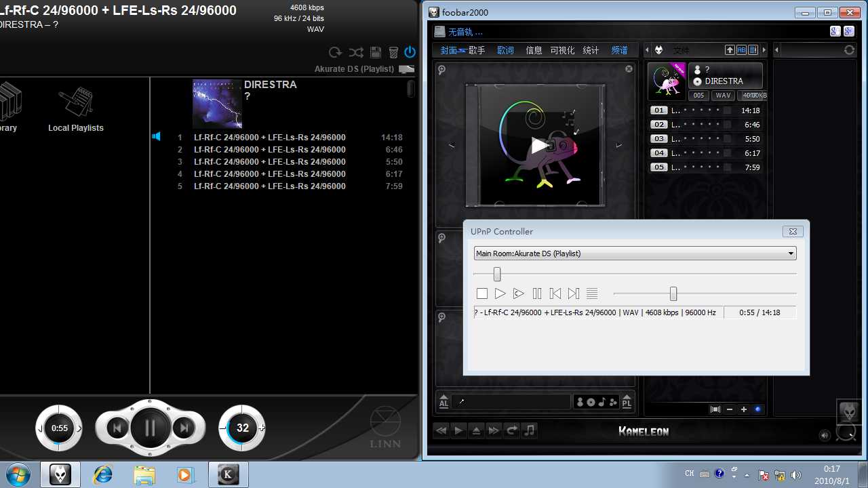This screenshot has width=868, height=488.
Task: Click the refresh icon in right foobar panel
Action: (x=849, y=50)
